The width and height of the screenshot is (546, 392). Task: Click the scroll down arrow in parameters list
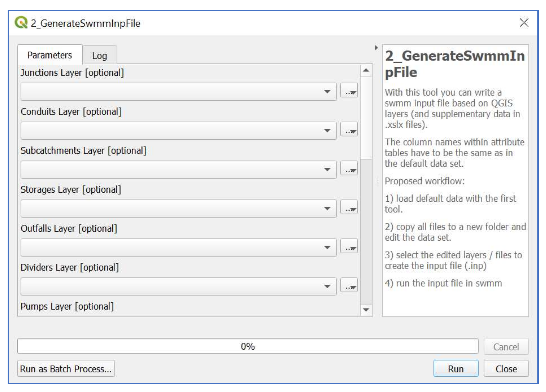366,310
